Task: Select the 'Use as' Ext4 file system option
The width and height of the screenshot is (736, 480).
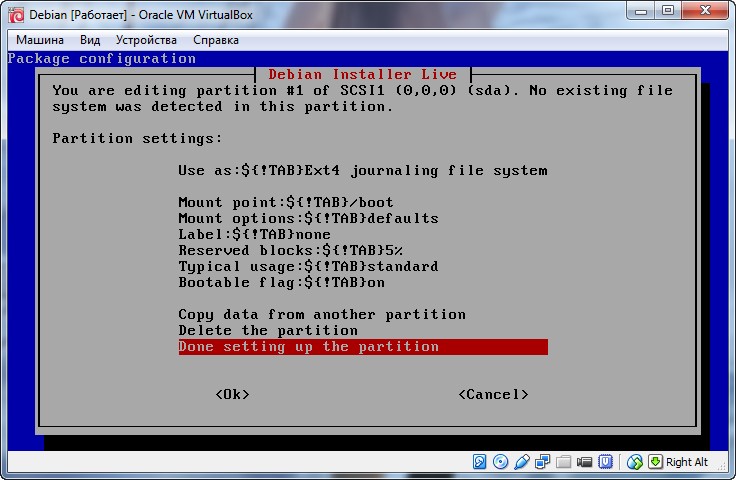Action: coord(362,170)
